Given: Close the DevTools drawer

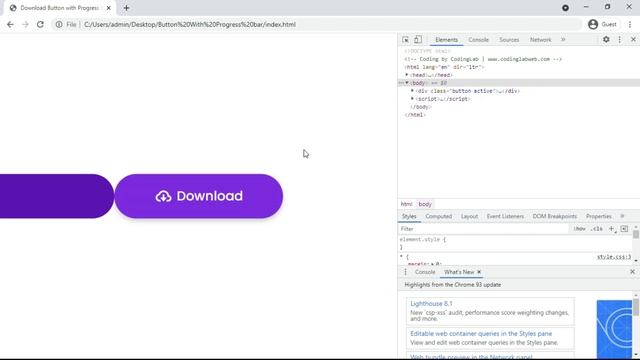Looking at the screenshot, I should pos(632,272).
